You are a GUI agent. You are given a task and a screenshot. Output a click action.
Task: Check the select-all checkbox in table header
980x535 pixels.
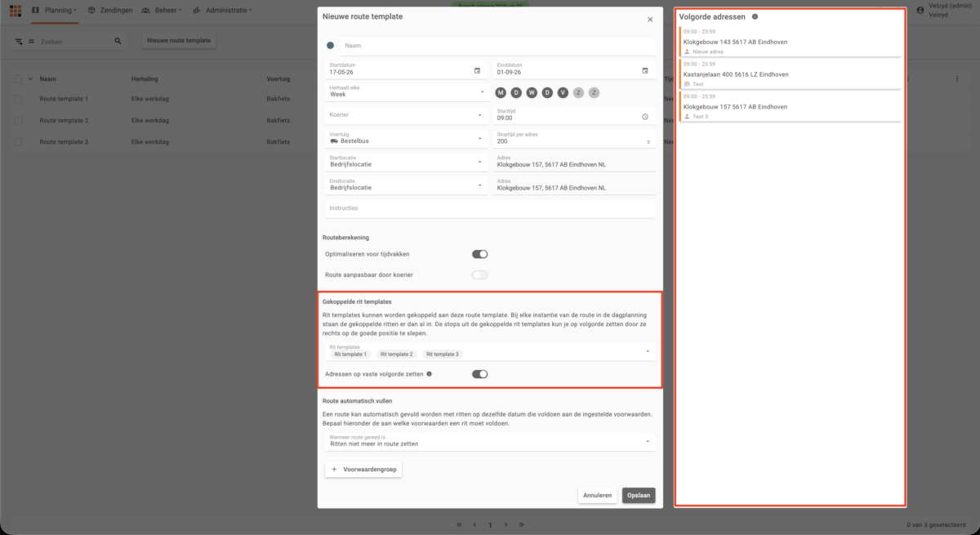pyautogui.click(x=18, y=78)
